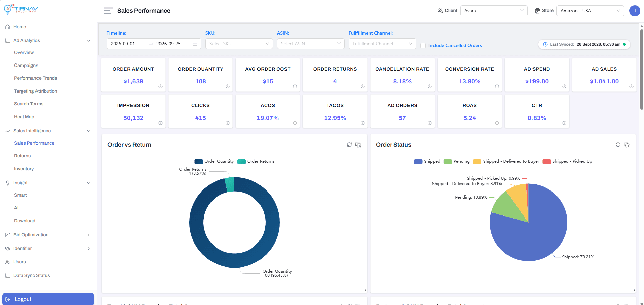Click the Logout button
This screenshot has width=644, height=305.
[48, 299]
